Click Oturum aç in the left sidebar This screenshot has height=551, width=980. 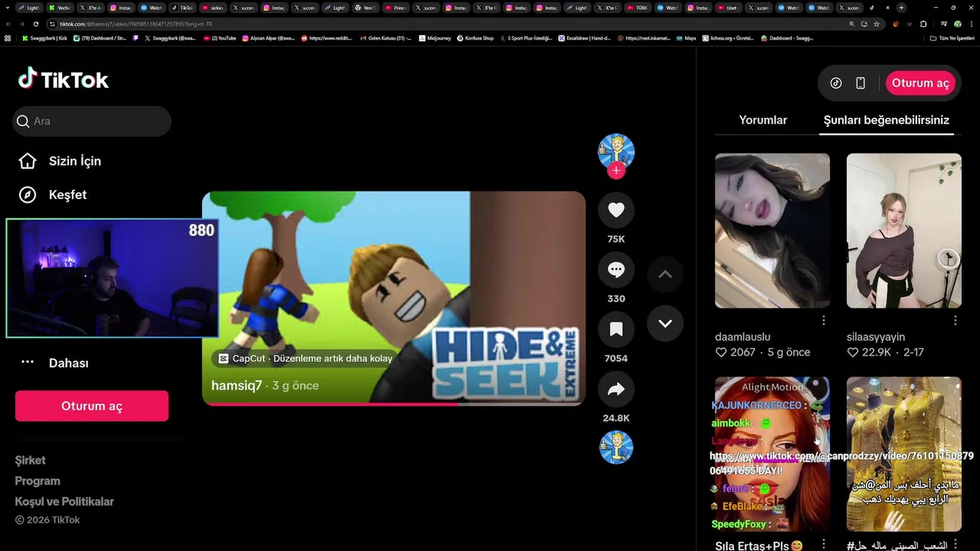92,406
